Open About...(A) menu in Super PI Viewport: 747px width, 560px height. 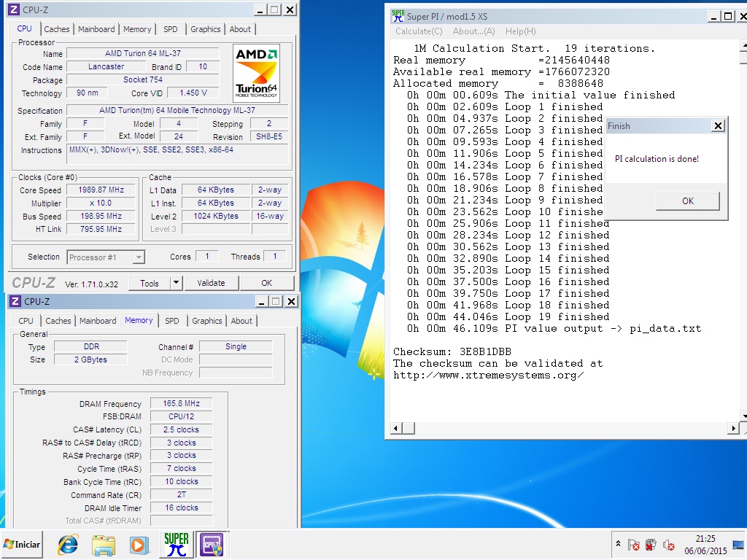point(473,31)
